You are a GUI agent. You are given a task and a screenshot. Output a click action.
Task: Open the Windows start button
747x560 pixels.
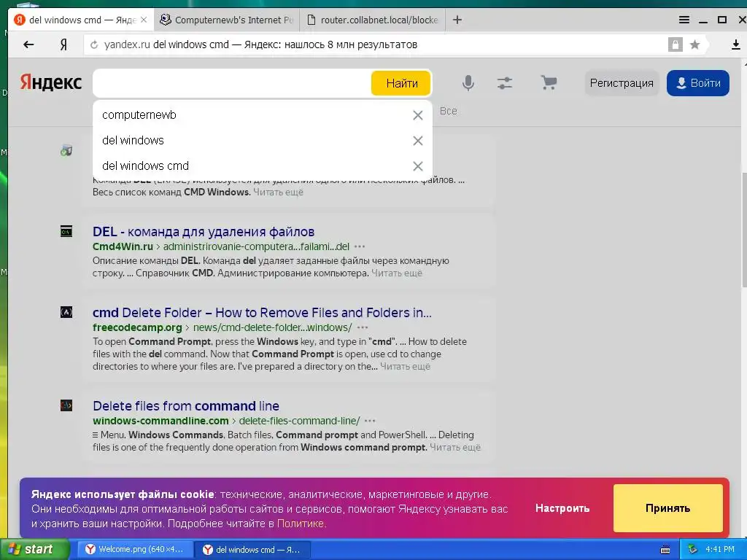(x=35, y=550)
